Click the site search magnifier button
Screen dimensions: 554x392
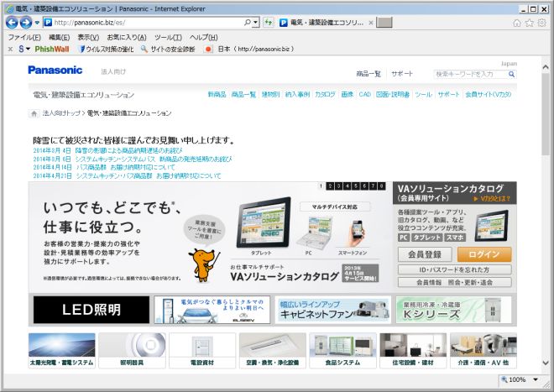point(511,74)
